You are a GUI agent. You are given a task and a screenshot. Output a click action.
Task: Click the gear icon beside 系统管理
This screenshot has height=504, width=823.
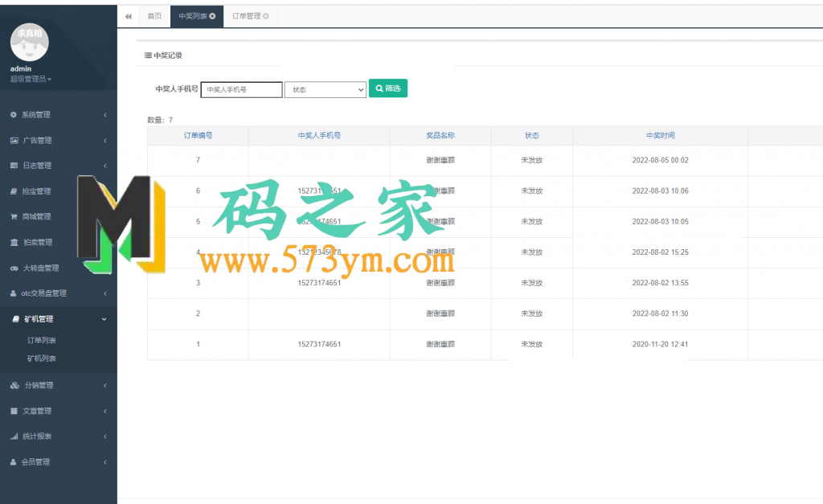(x=14, y=115)
